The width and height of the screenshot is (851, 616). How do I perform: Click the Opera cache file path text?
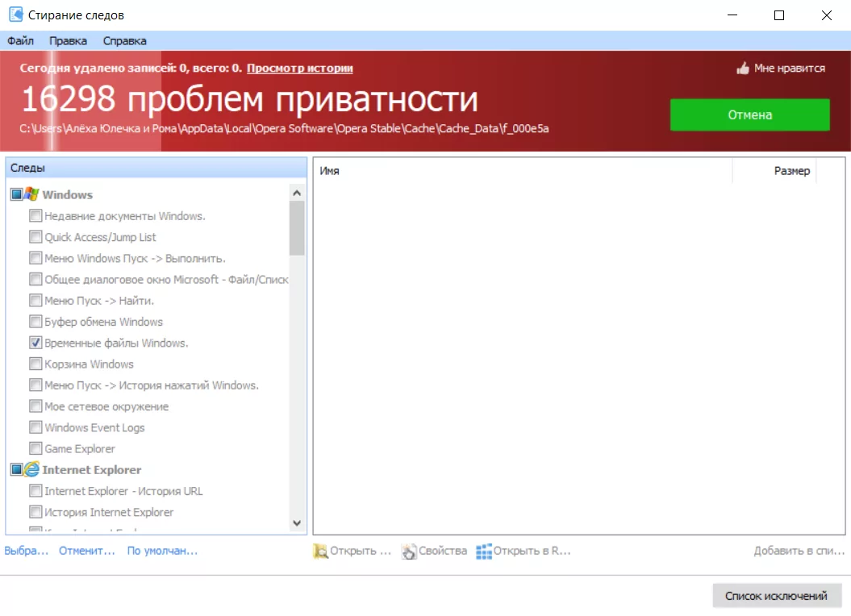(x=284, y=129)
